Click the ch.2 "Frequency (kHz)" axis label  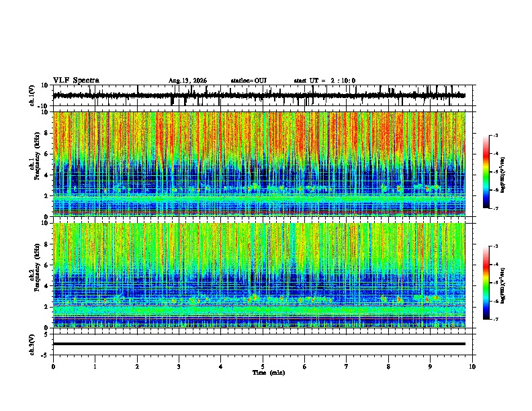37,267
